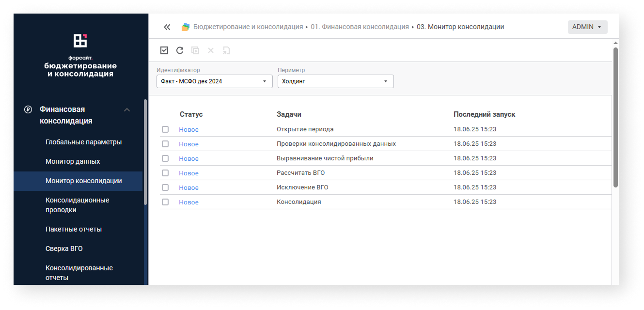Screen dimensions: 644x310
Task: Click the launch date in the Консолидация row
Action: (475, 202)
